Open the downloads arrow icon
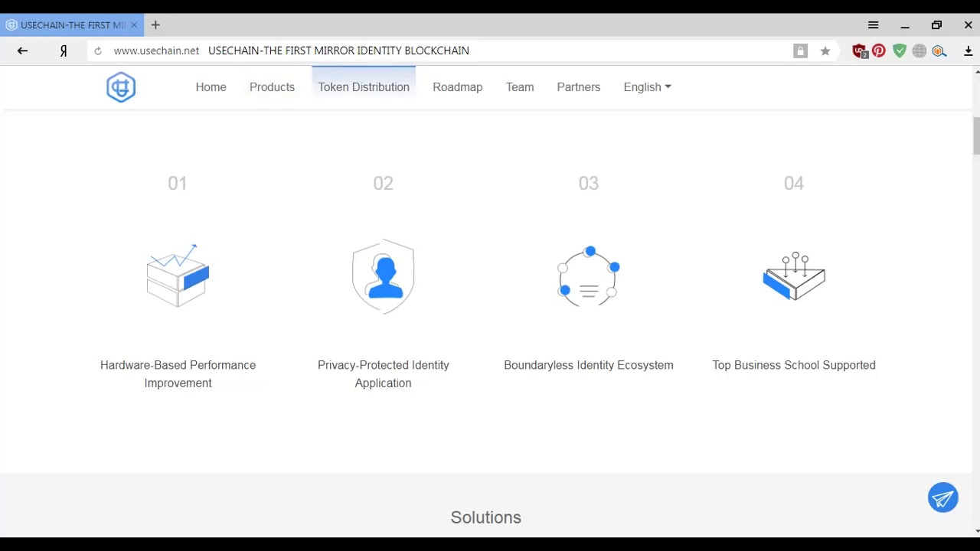The image size is (980, 551). coord(969,51)
